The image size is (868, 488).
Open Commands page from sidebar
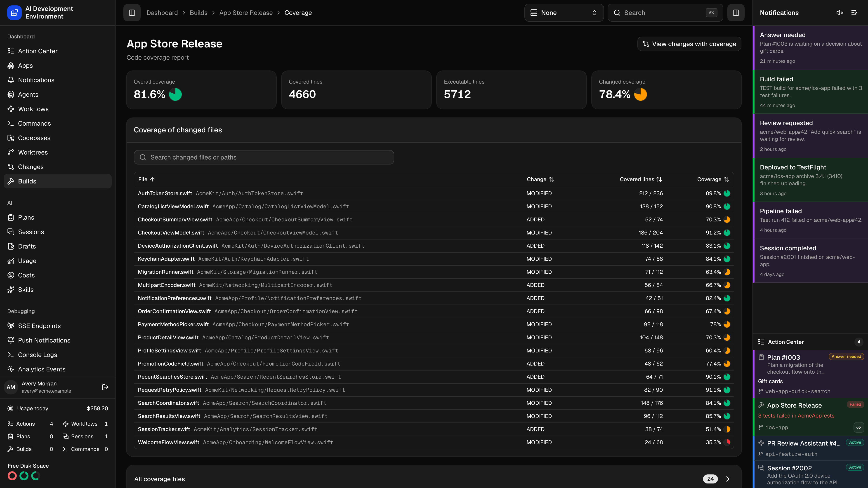click(58, 124)
